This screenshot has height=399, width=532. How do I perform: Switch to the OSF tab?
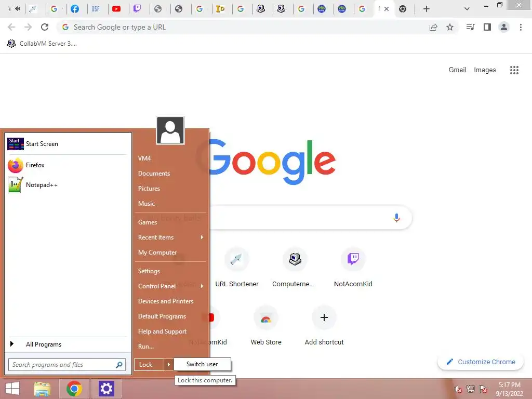(96, 9)
